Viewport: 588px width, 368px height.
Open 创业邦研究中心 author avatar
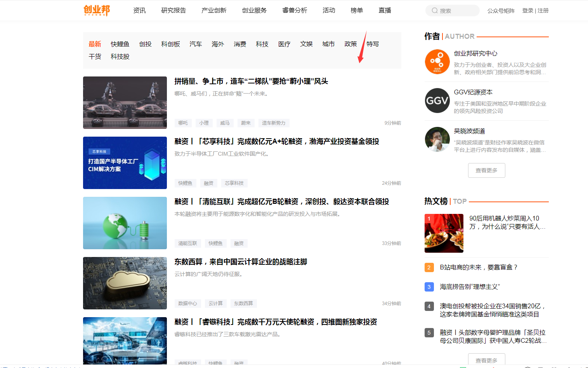click(437, 61)
